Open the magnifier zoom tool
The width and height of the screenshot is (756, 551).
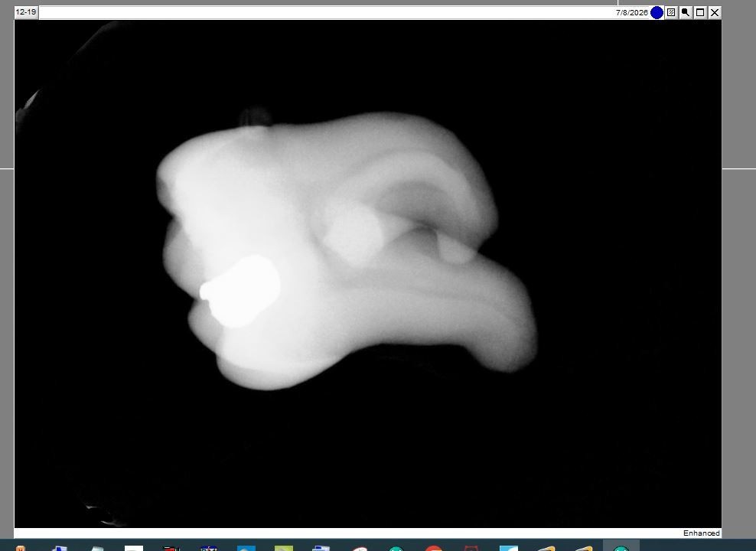[686, 12]
